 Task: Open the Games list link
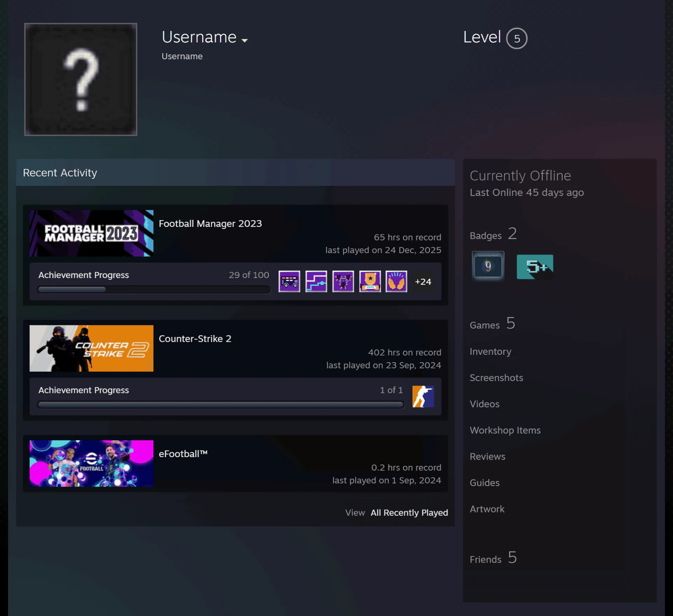pyautogui.click(x=492, y=323)
